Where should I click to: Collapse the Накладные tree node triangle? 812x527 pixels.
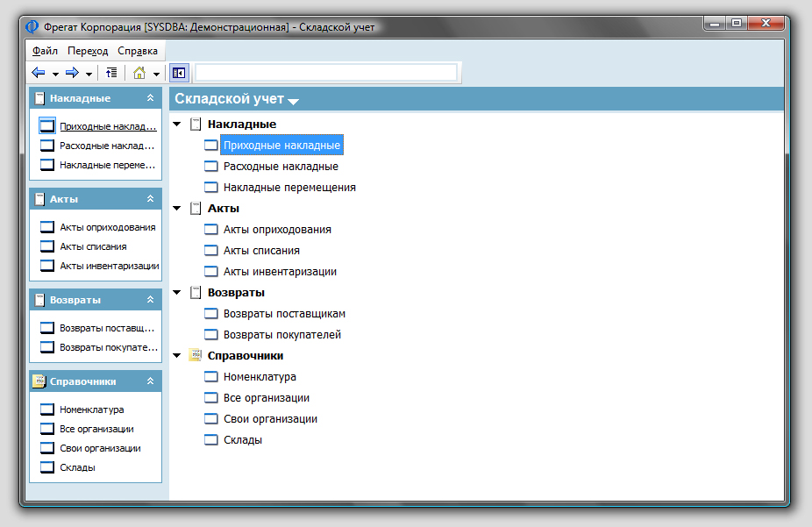point(177,125)
